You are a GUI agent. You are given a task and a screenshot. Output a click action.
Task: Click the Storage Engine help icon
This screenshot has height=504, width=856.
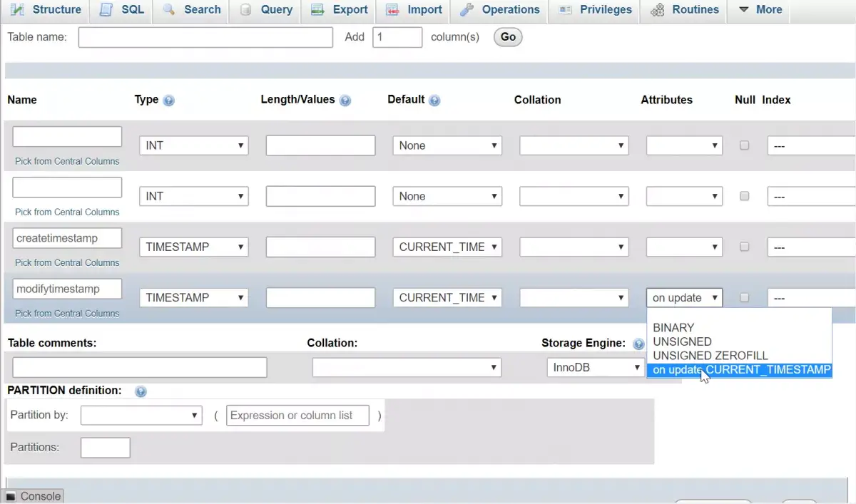tap(638, 344)
